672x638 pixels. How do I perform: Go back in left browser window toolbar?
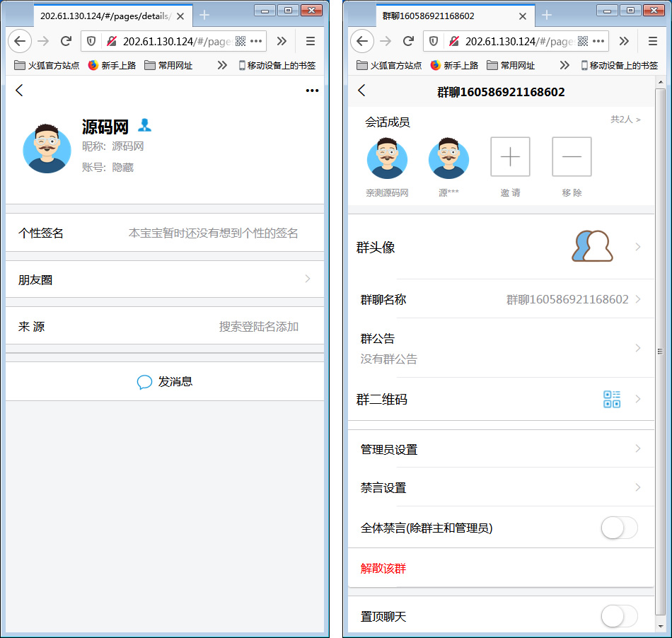[x=20, y=41]
